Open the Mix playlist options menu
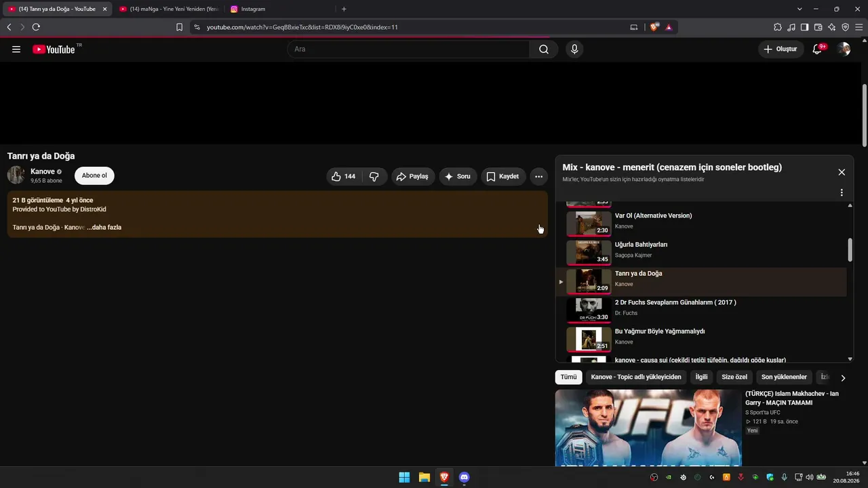 pyautogui.click(x=842, y=192)
